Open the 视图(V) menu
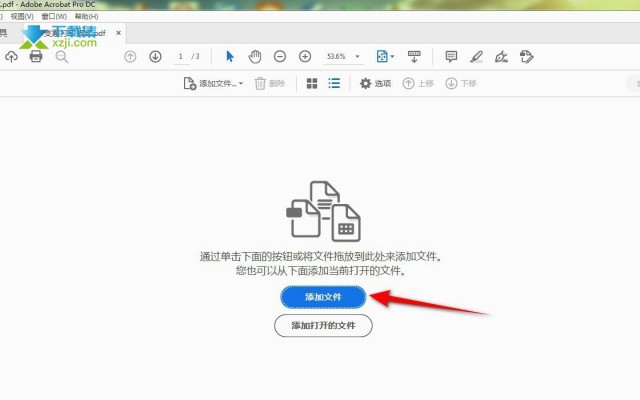The height and width of the screenshot is (400, 640). [x=22, y=16]
